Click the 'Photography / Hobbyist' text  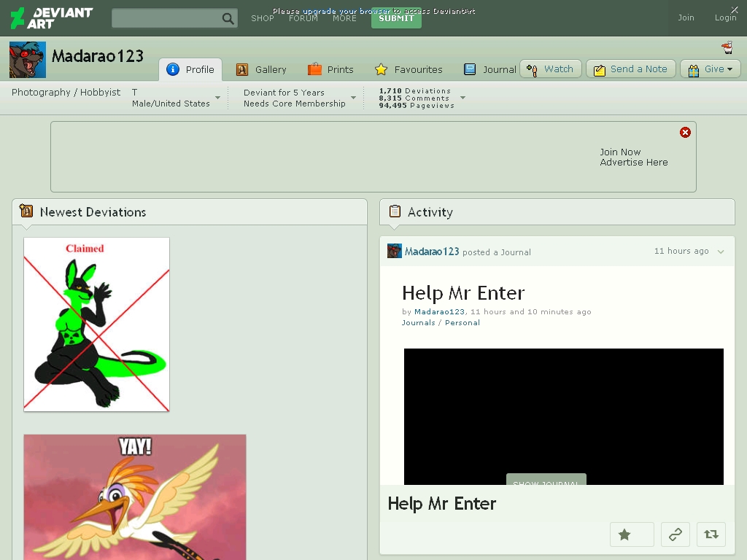pos(66,92)
